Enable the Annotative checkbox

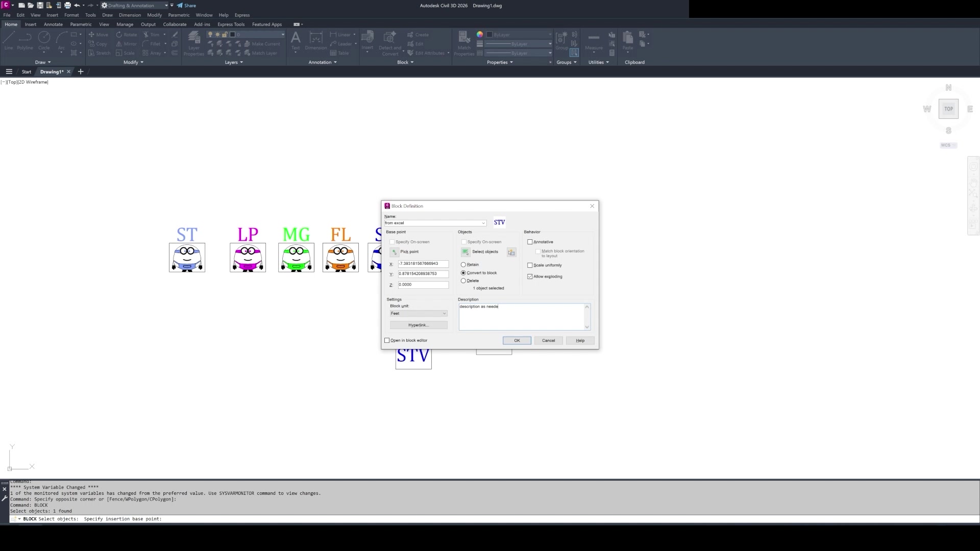[x=530, y=242]
